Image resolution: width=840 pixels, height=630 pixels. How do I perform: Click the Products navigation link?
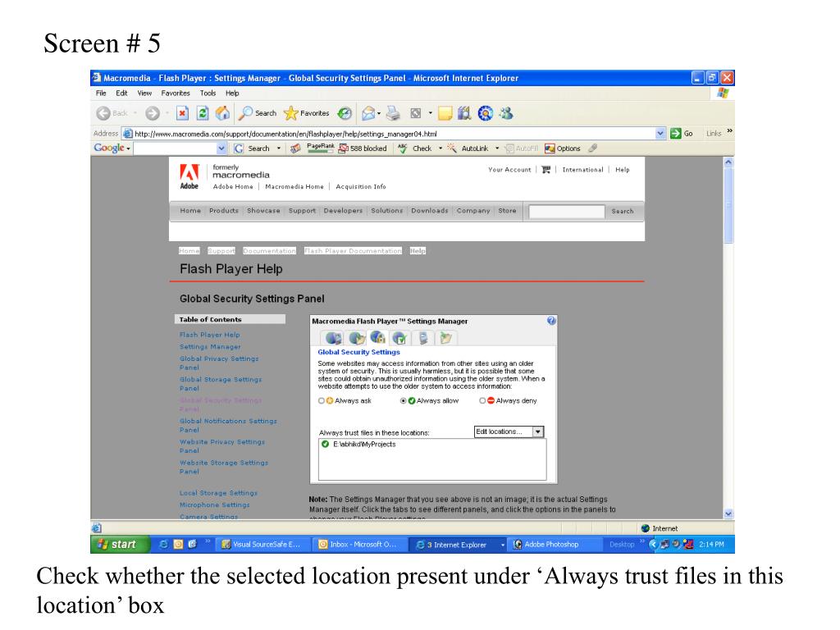click(x=224, y=211)
